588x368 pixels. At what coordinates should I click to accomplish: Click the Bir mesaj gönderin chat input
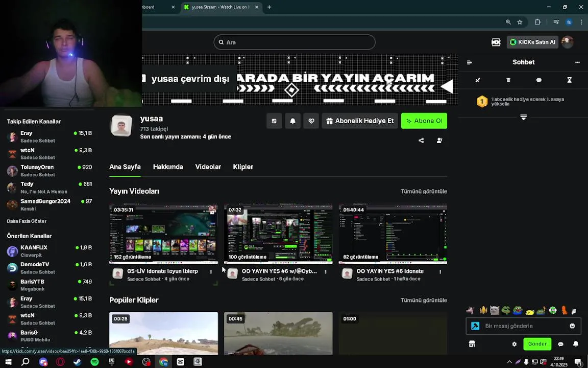pos(523,326)
